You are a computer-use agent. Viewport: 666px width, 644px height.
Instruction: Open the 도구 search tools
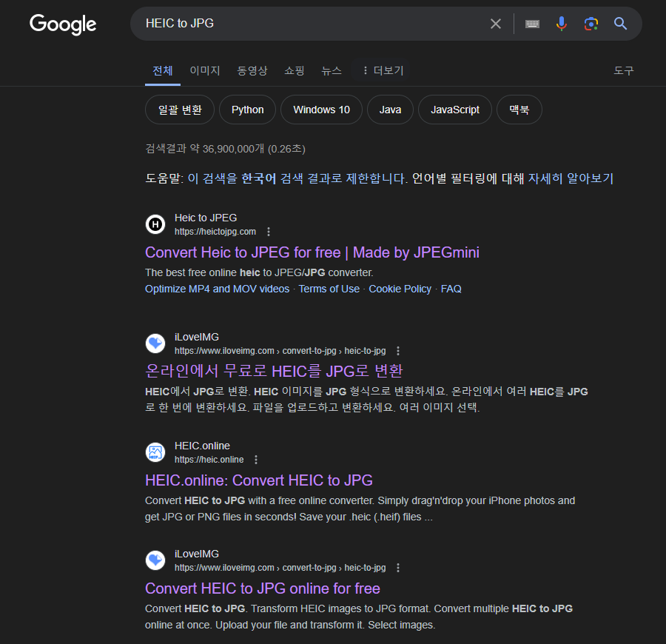pos(624,70)
